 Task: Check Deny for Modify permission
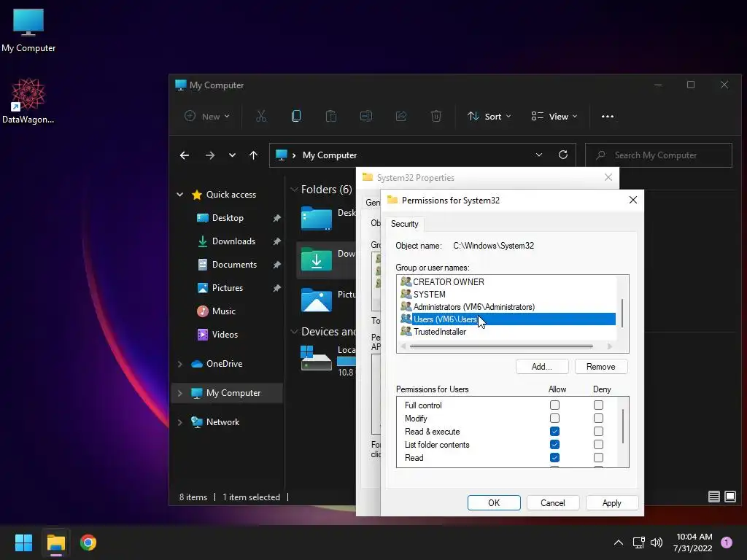pos(598,418)
